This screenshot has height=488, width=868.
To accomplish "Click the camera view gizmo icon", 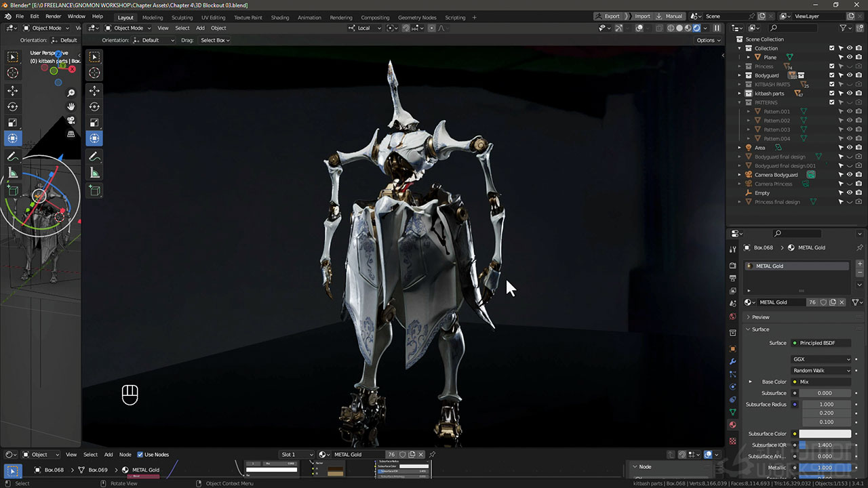I will (x=71, y=120).
